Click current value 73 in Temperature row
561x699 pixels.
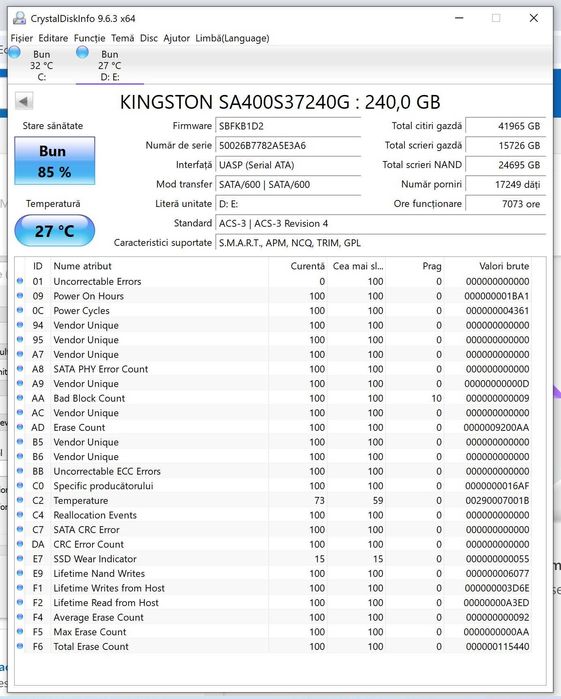coord(319,501)
